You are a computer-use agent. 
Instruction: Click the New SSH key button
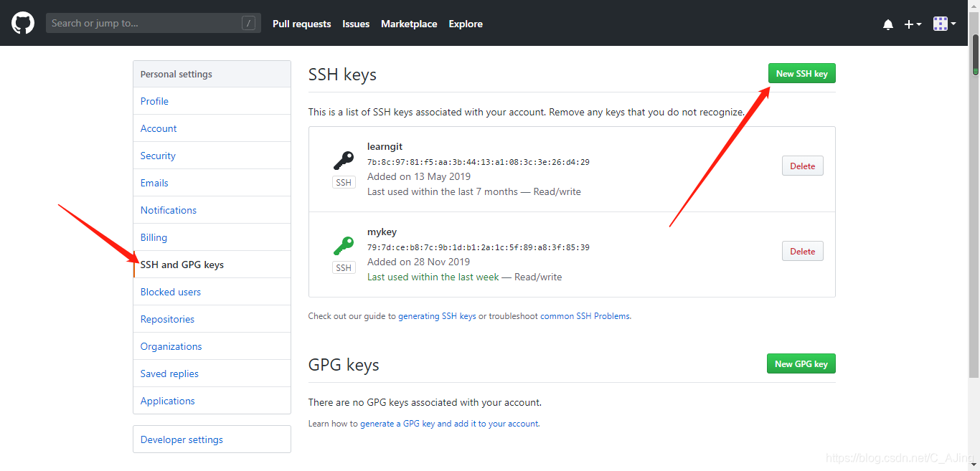point(801,72)
